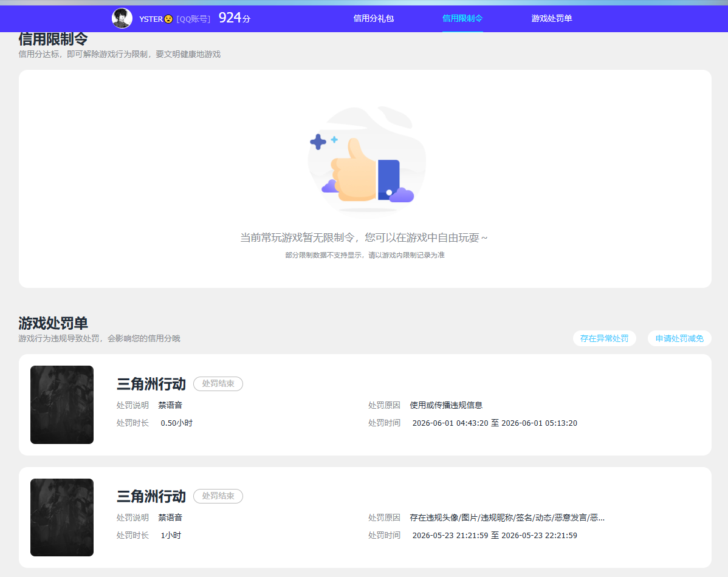Screen dimensions: 728x577
Task: Click the 存在异常处罚 button
Action: coord(604,338)
